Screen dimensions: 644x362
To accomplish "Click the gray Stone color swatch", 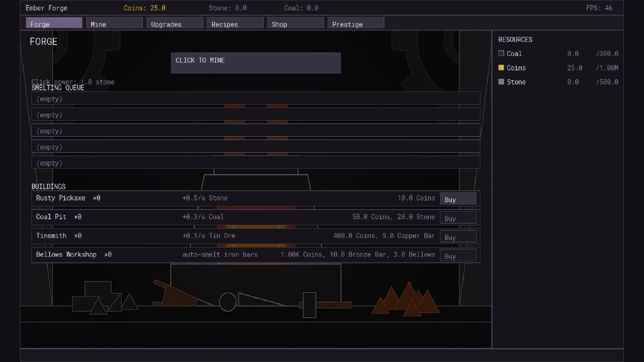I will [501, 82].
